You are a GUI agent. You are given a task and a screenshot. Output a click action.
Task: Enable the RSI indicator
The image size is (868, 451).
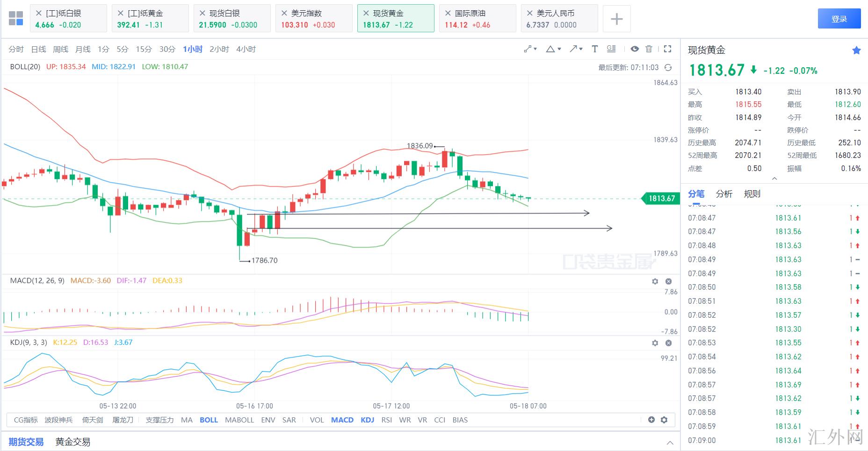click(386, 420)
